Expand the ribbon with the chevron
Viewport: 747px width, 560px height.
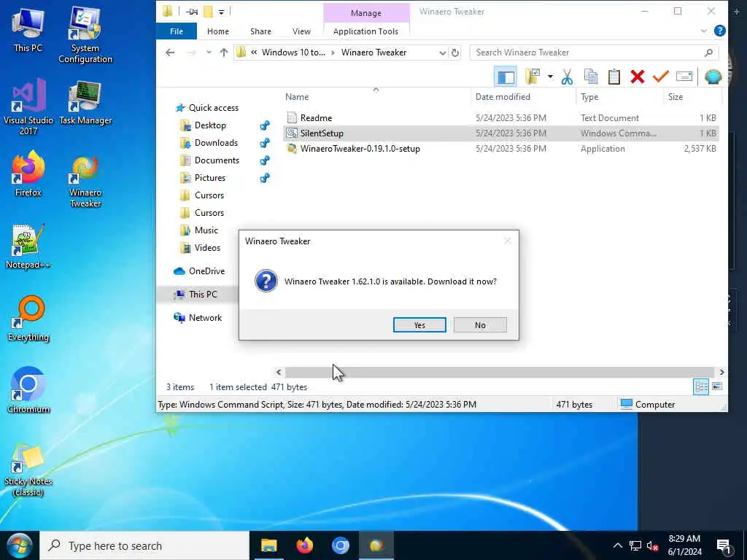point(704,31)
